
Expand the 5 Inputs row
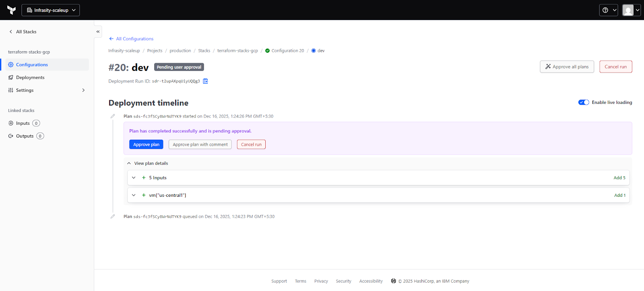(378, 177)
